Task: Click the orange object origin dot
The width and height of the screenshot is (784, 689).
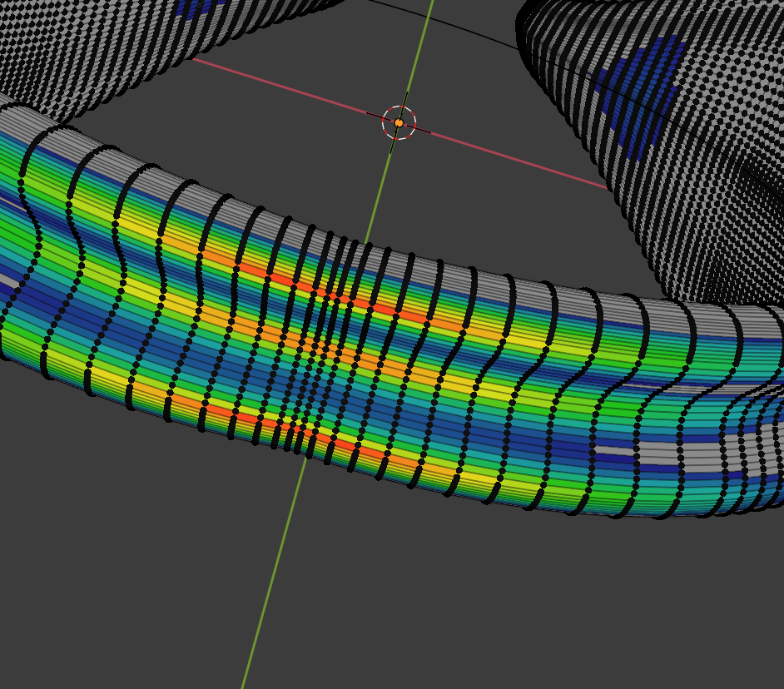Action: click(399, 122)
